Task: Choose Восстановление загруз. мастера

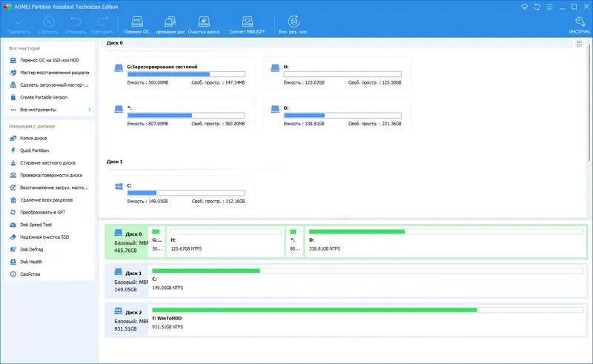Action: point(50,188)
